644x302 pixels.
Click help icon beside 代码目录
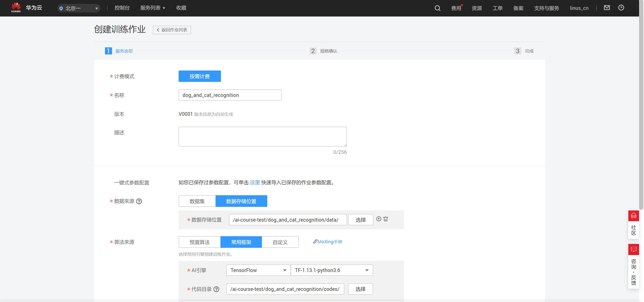pyautogui.click(x=217, y=289)
